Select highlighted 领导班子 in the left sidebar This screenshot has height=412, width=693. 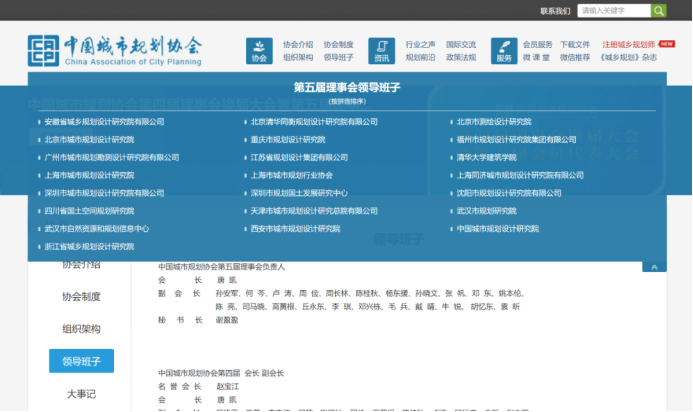(x=81, y=361)
